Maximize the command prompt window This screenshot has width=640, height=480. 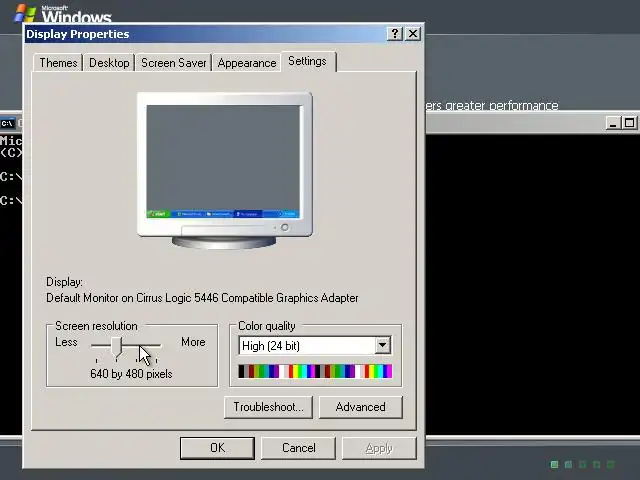(x=629, y=123)
